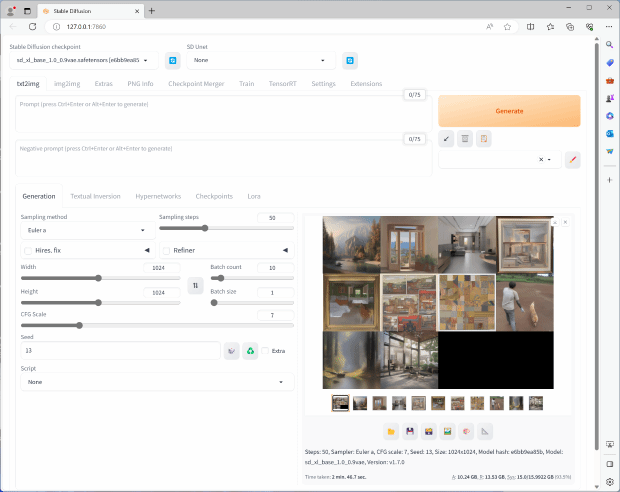The width and height of the screenshot is (620, 492).
Task: Expand the Refiner section arrow
Action: pyautogui.click(x=285, y=250)
